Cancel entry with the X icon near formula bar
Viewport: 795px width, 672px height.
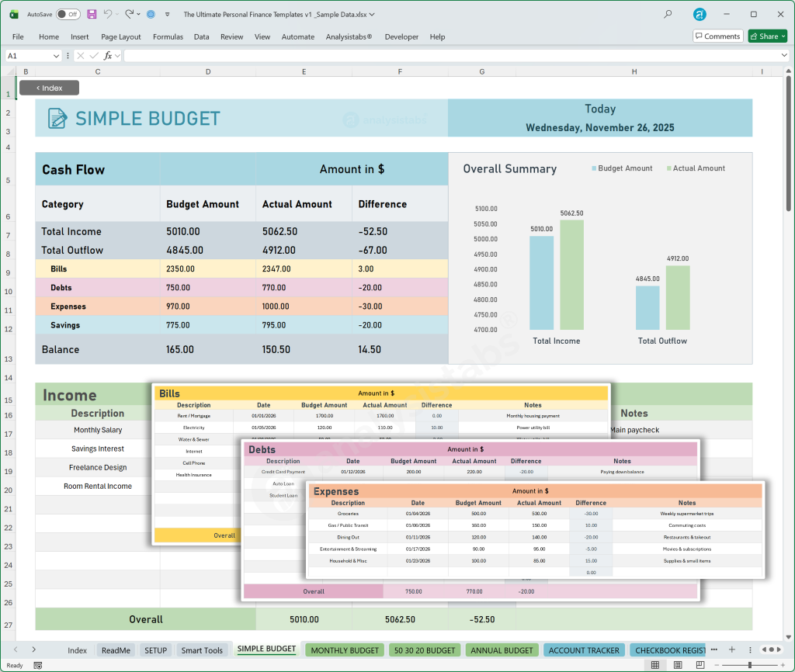(82, 55)
